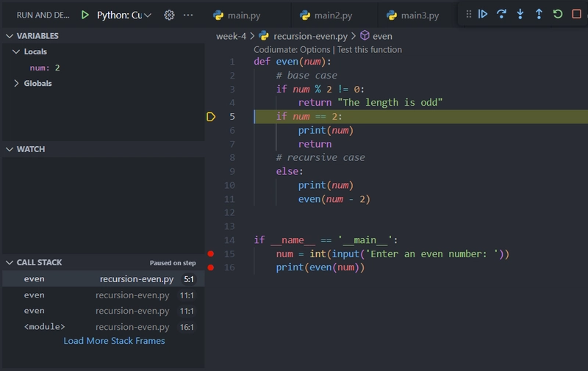Open the Python debug configuration dropdown
The height and width of the screenshot is (371, 588).
click(x=123, y=15)
